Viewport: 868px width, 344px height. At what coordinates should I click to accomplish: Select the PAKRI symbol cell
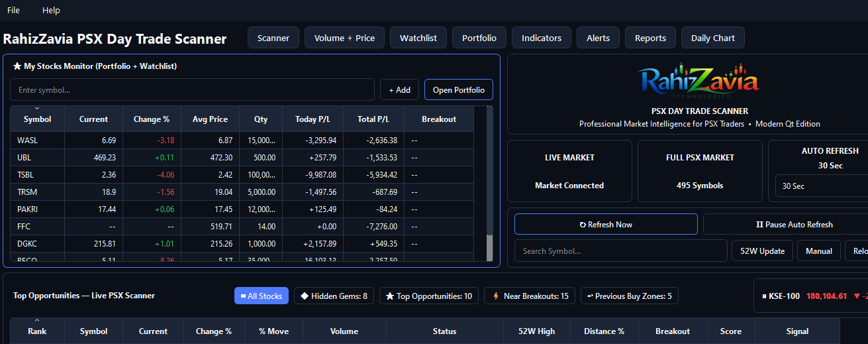[37, 209]
